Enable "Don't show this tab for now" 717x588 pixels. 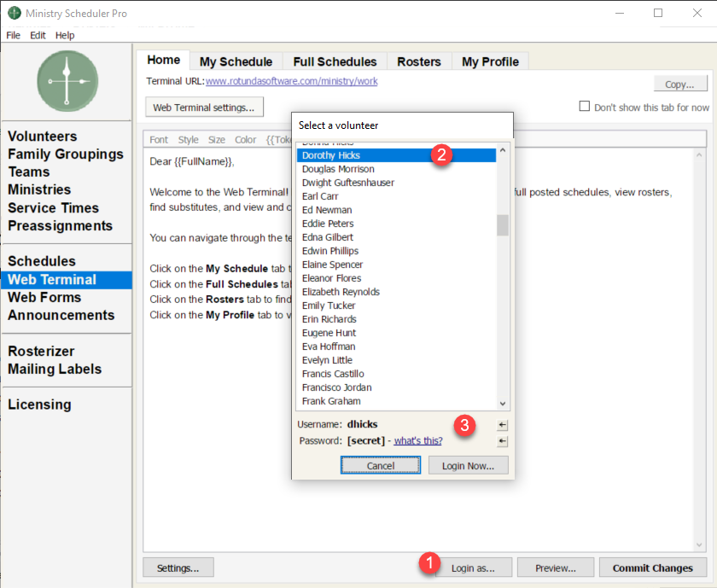click(585, 107)
